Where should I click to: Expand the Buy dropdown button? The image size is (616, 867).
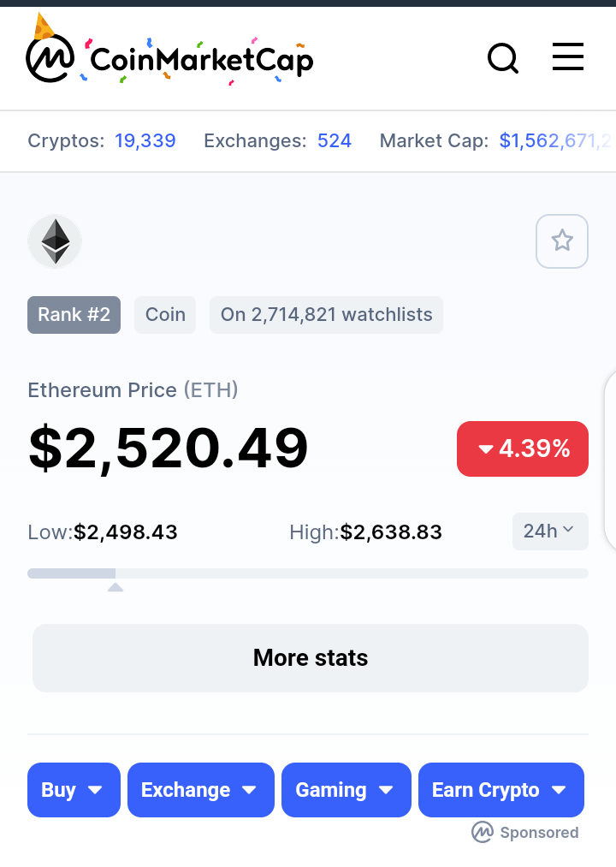(x=74, y=790)
